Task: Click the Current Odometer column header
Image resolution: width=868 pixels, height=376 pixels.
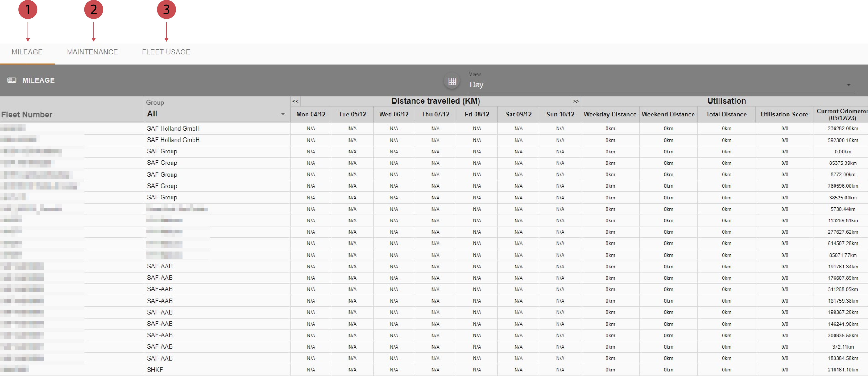Action: pyautogui.click(x=842, y=114)
